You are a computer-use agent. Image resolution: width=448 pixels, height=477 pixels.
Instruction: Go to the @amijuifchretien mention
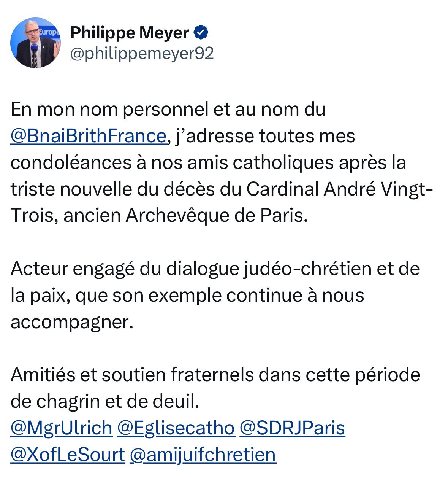pyautogui.click(x=203, y=455)
